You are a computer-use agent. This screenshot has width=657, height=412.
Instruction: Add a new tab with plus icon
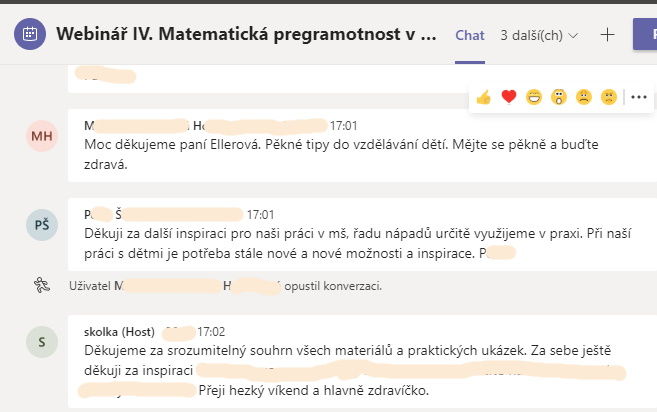[x=607, y=35]
